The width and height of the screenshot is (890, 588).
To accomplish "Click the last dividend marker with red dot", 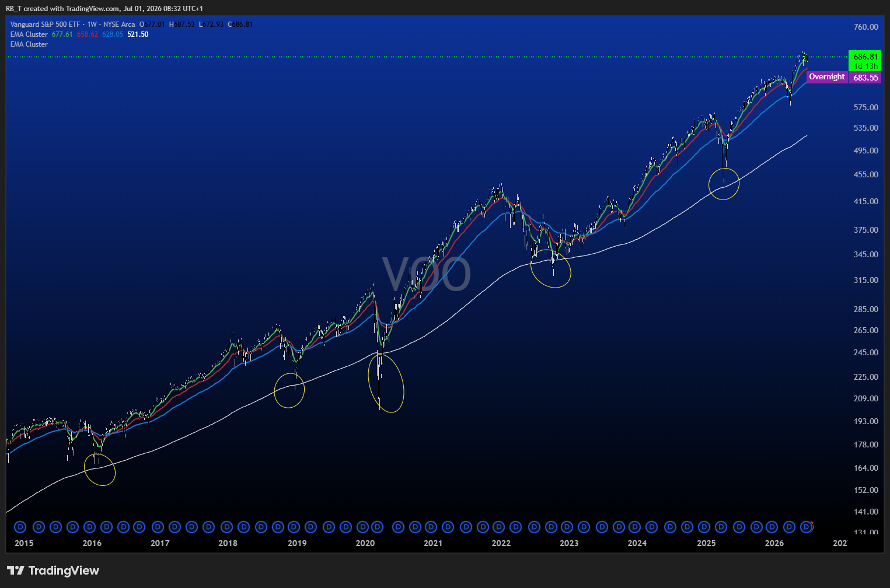I will 806,527.
